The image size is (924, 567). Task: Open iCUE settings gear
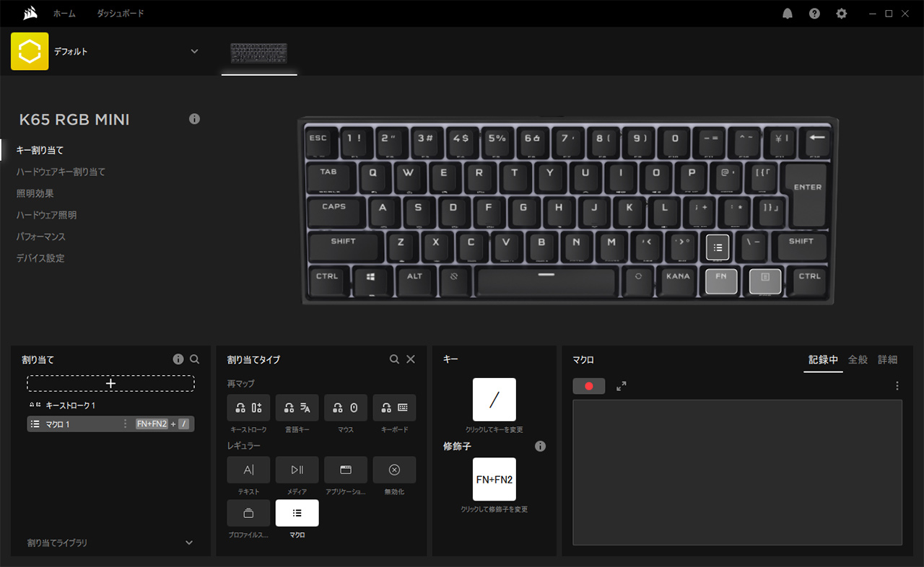841,13
